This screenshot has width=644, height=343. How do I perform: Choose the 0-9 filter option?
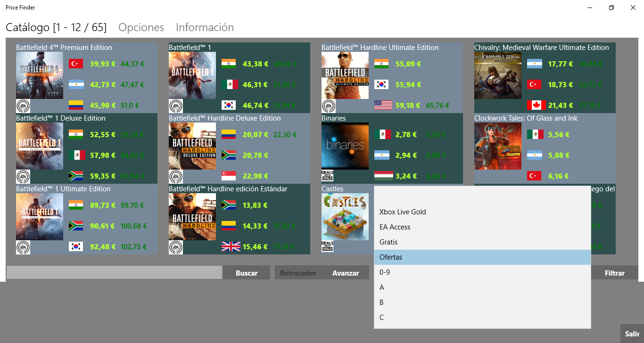tap(482, 272)
